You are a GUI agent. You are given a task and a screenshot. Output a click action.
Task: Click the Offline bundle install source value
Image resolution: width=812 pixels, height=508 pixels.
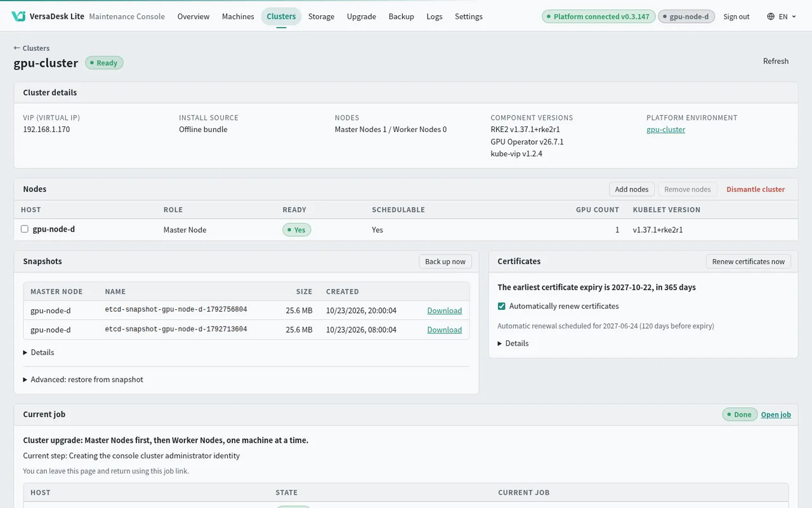click(x=203, y=130)
